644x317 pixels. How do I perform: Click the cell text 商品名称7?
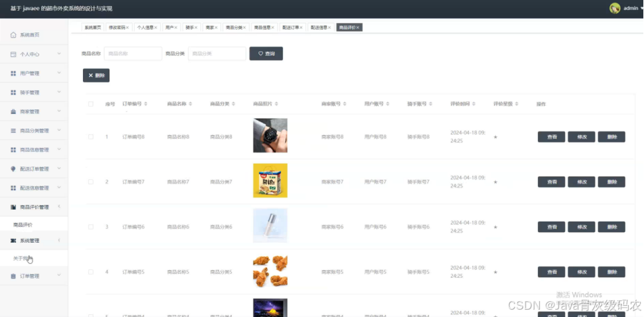(178, 182)
